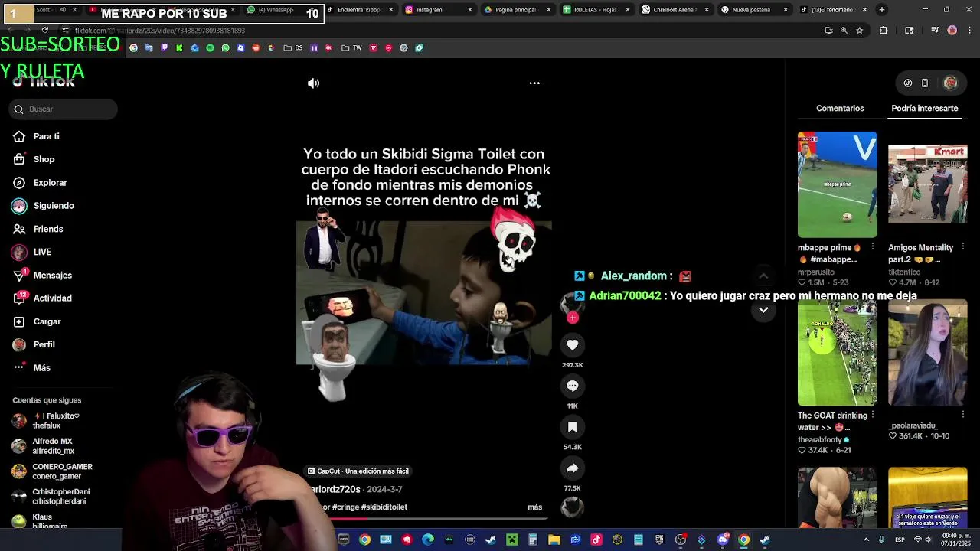Open Alfredo MX followed account
Viewport: 980px width, 551px height.
[54, 446]
